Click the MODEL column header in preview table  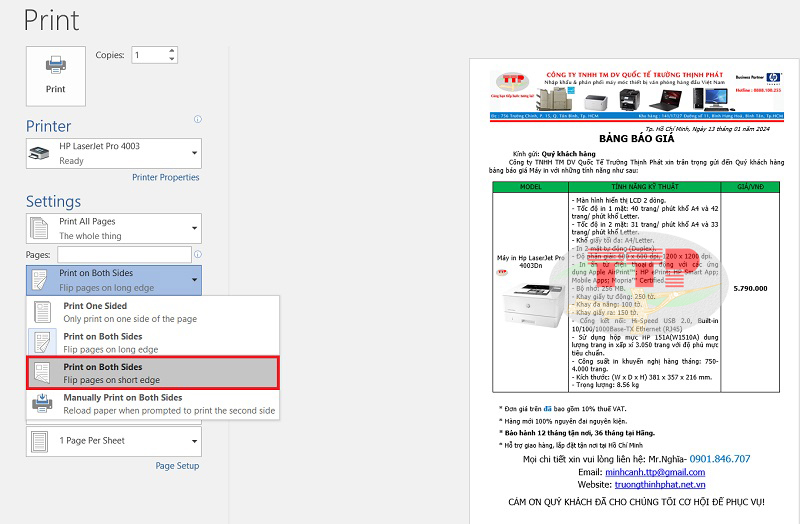click(531, 187)
